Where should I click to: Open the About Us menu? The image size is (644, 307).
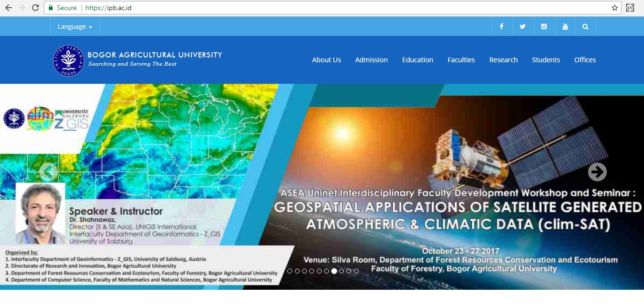327,60
